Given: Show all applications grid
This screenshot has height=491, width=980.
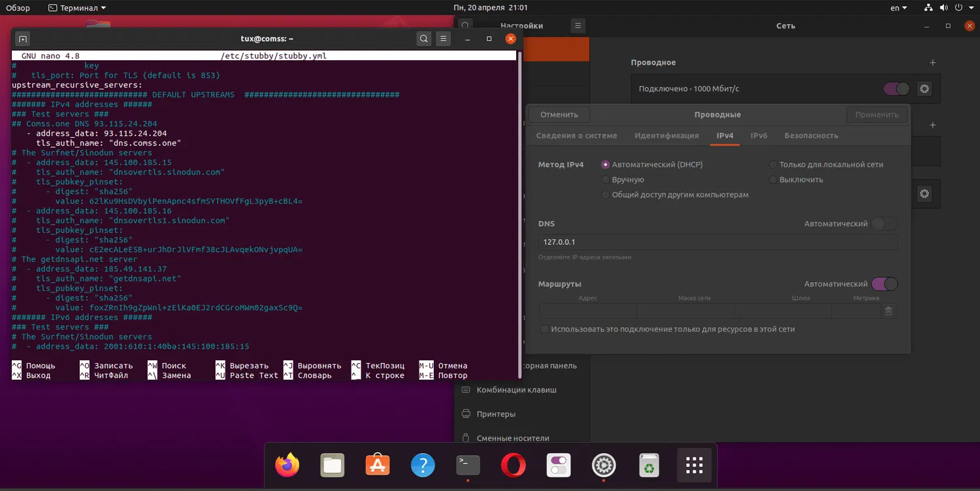Looking at the screenshot, I should point(694,466).
